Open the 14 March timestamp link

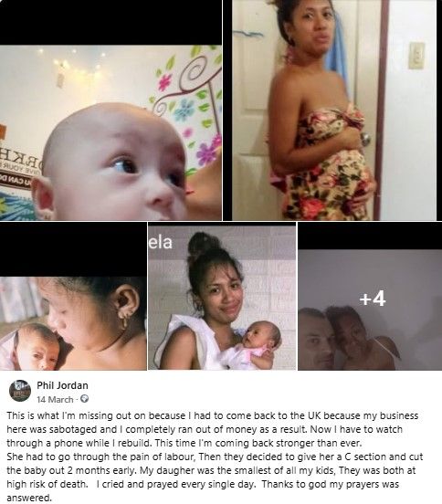pyautogui.click(x=55, y=400)
